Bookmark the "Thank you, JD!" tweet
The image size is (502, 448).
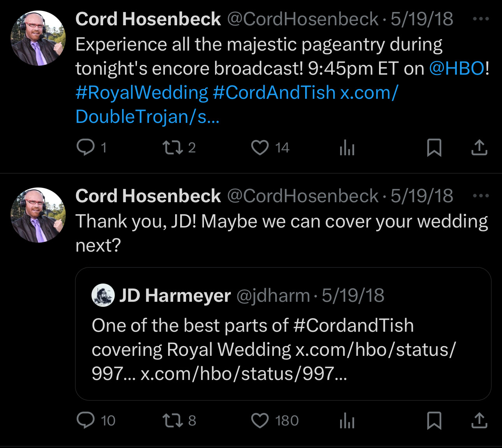pyautogui.click(x=434, y=420)
